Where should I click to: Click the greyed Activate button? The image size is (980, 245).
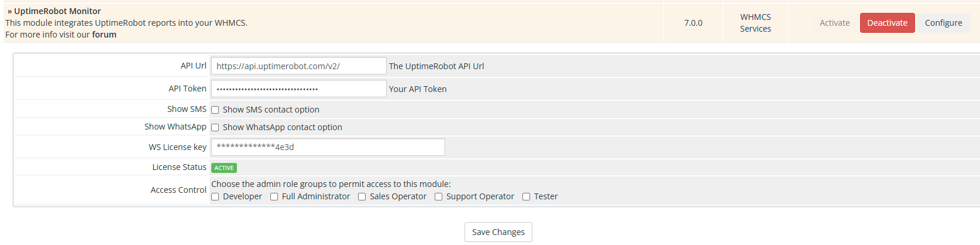click(834, 23)
